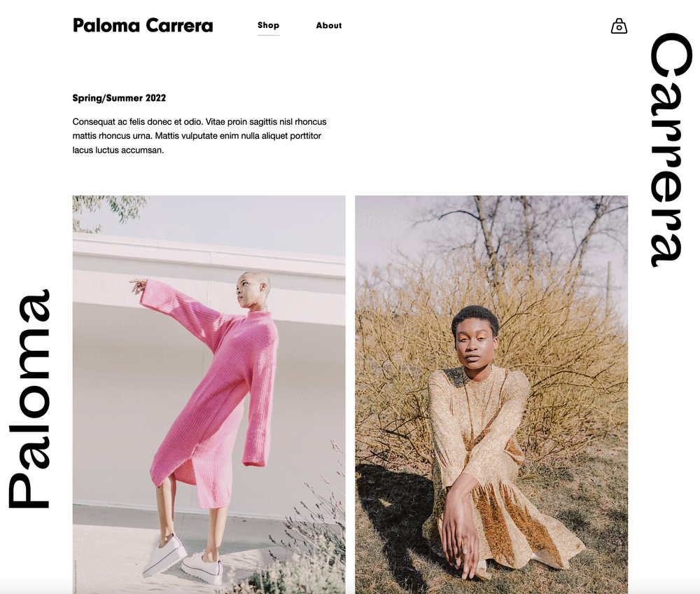Viewport: 700px width, 594px height.
Task: Open the About page
Action: click(x=328, y=25)
